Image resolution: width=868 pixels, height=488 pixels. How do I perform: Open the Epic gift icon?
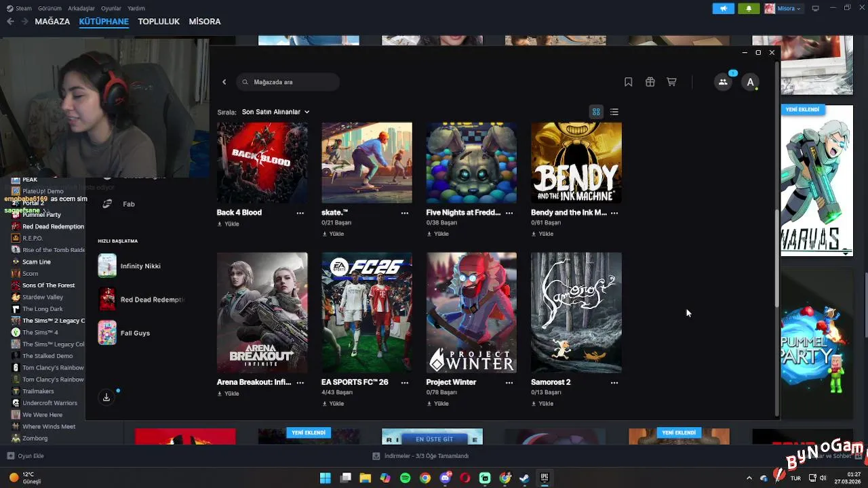[x=650, y=82]
